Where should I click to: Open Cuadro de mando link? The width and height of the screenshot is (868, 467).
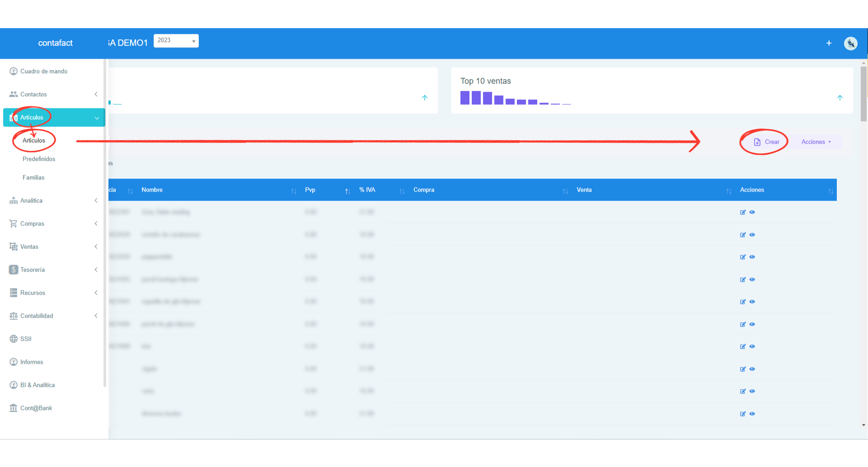click(x=43, y=71)
